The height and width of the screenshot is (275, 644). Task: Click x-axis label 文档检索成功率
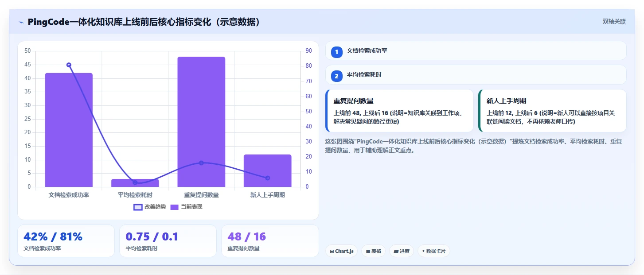click(x=69, y=195)
